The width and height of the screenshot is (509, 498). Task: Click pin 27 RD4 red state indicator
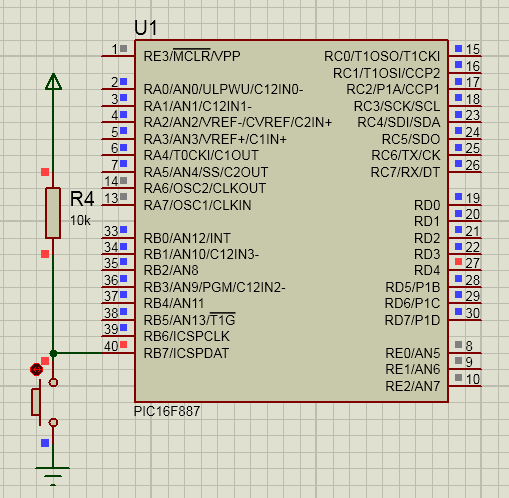click(458, 262)
